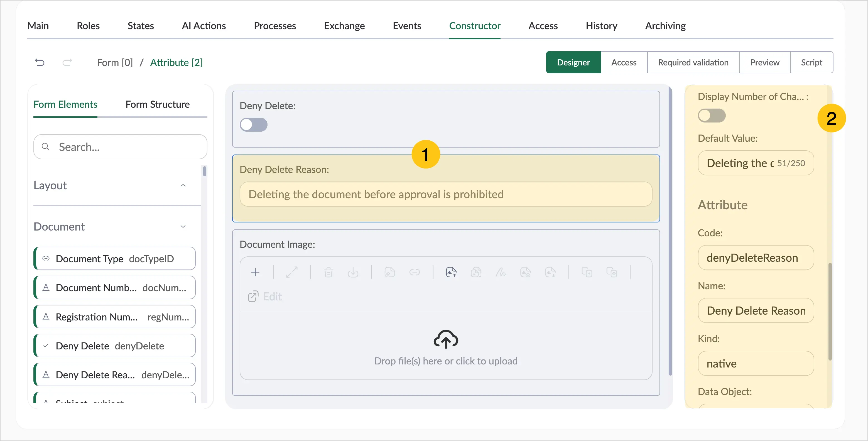Viewport: 868px width, 441px height.
Task: Click the checkmark icon on Deny Delete element
Action: (46, 346)
